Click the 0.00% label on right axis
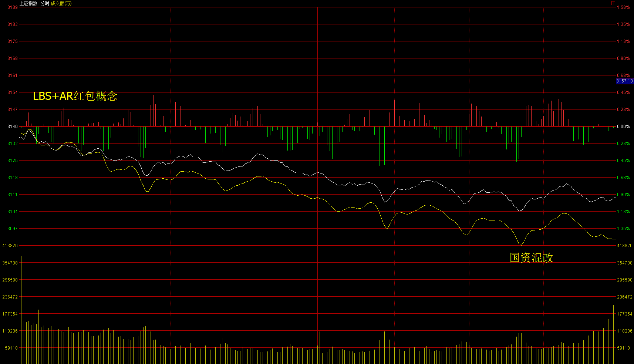This screenshot has height=364, width=634. coord(623,127)
